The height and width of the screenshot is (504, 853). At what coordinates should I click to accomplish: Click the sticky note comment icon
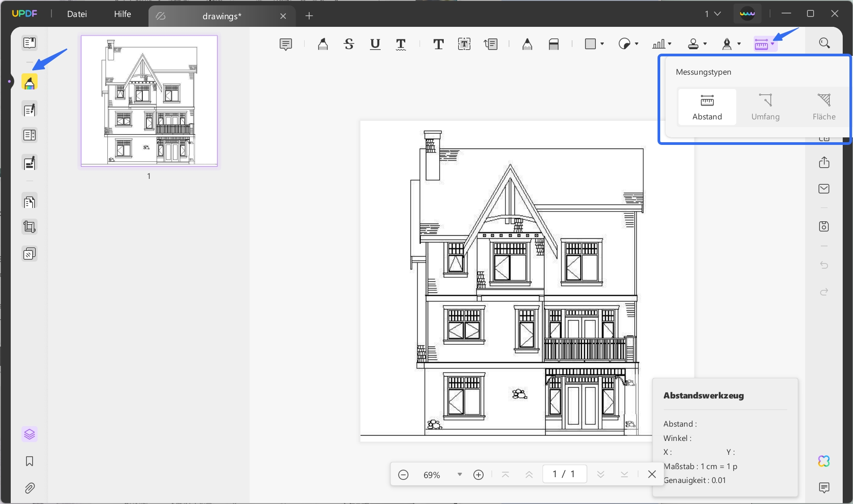[x=285, y=44]
